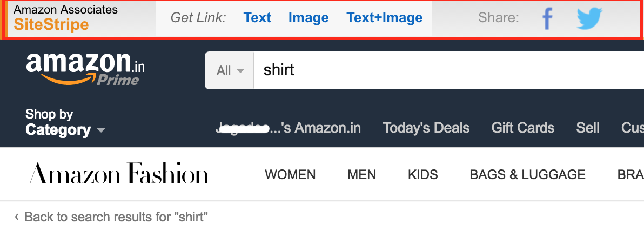Click the Amazon Associates SiteStripe label
Image resolution: width=644 pixels, height=236 pixels.
pyautogui.click(x=66, y=17)
